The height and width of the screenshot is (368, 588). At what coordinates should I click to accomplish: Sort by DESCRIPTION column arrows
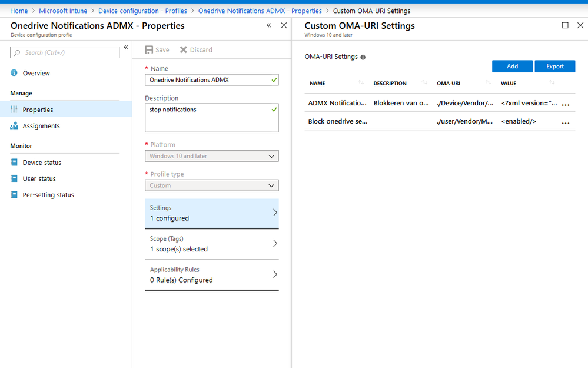pyautogui.click(x=424, y=82)
